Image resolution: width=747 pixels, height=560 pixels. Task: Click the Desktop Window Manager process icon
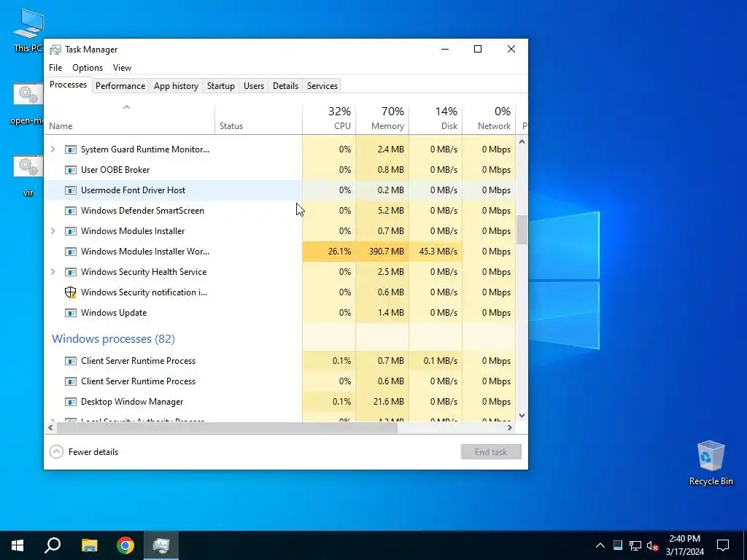point(71,402)
